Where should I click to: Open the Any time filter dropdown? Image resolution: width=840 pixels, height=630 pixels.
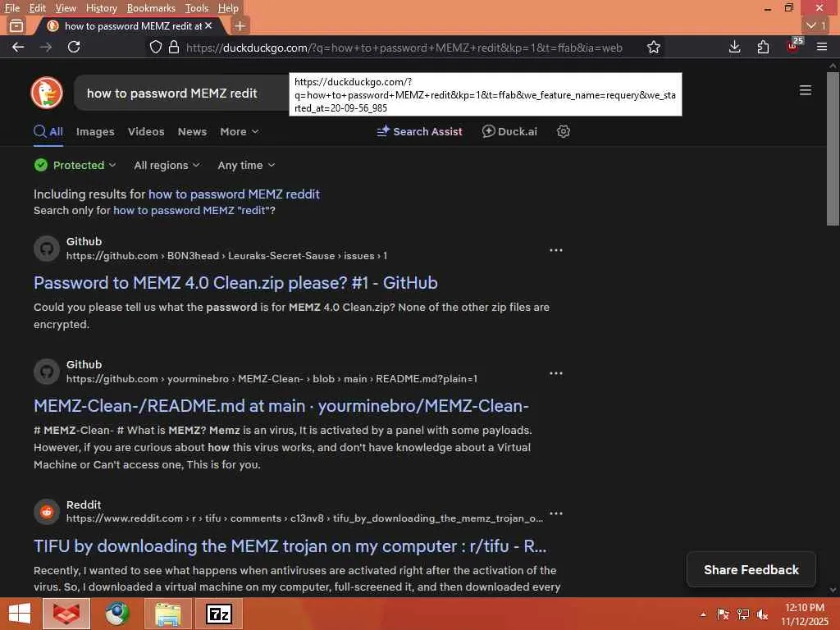[246, 165]
